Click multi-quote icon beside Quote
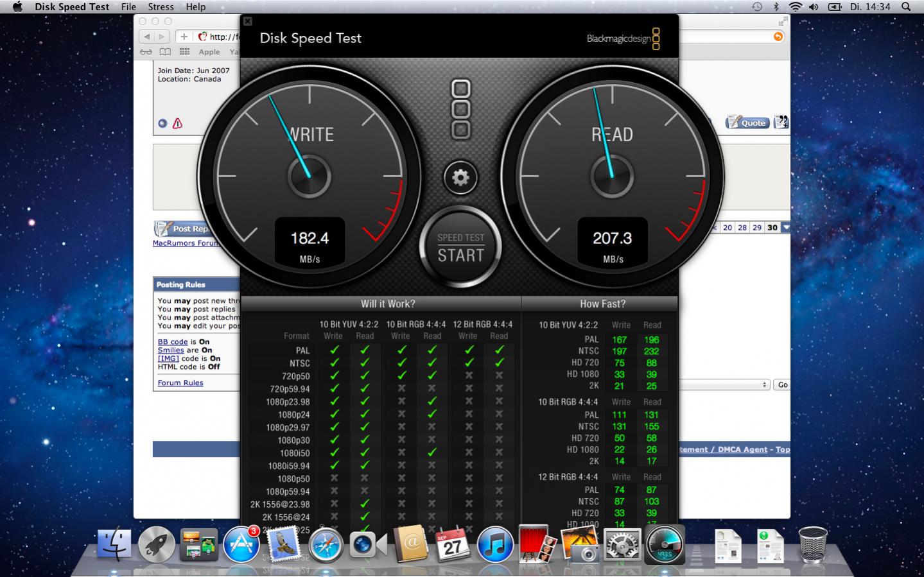924x577 pixels. coord(781,122)
